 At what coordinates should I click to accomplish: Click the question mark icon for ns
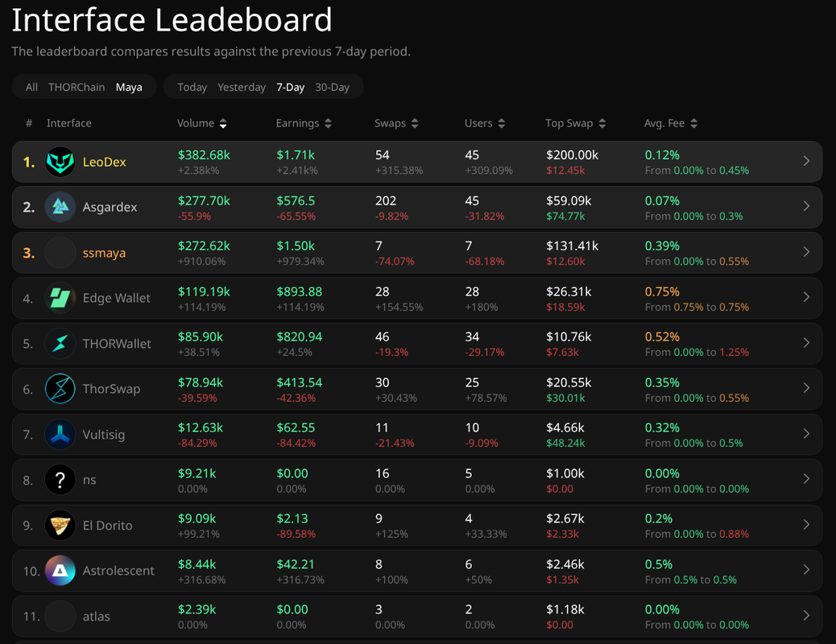tap(60, 480)
